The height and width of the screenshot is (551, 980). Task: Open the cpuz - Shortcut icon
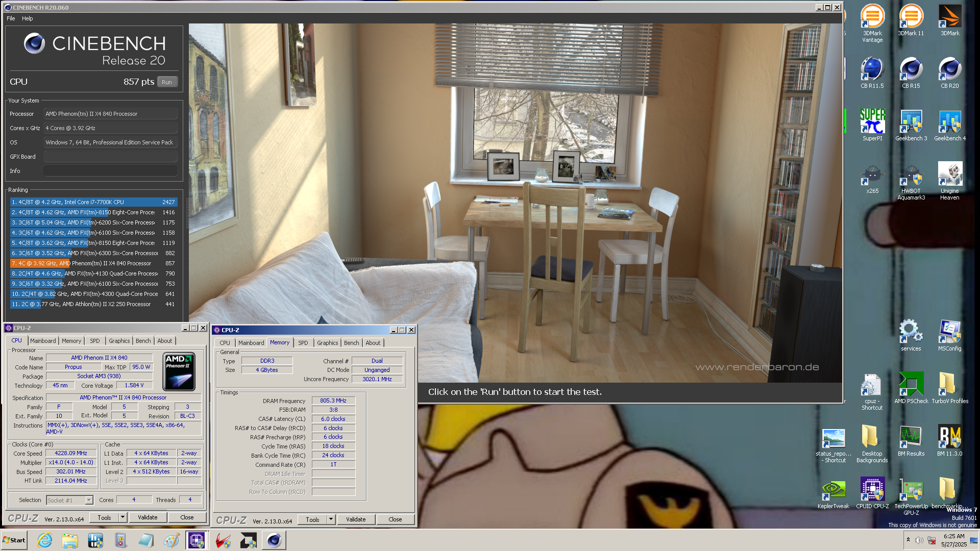point(872,391)
